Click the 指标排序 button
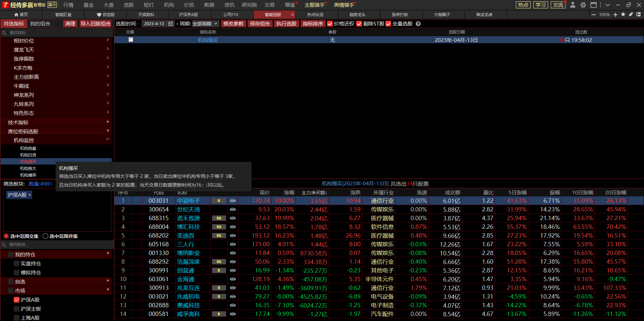 pos(313,24)
